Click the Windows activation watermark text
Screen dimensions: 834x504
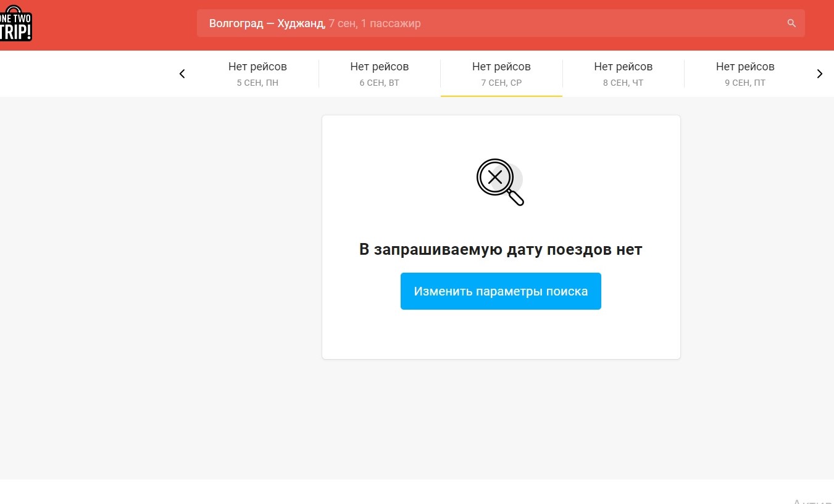tap(813, 500)
